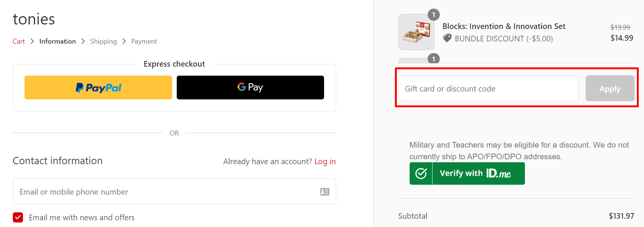Click the bundle discount tag icon
This screenshot has width=644, height=227.
pyautogui.click(x=447, y=38)
